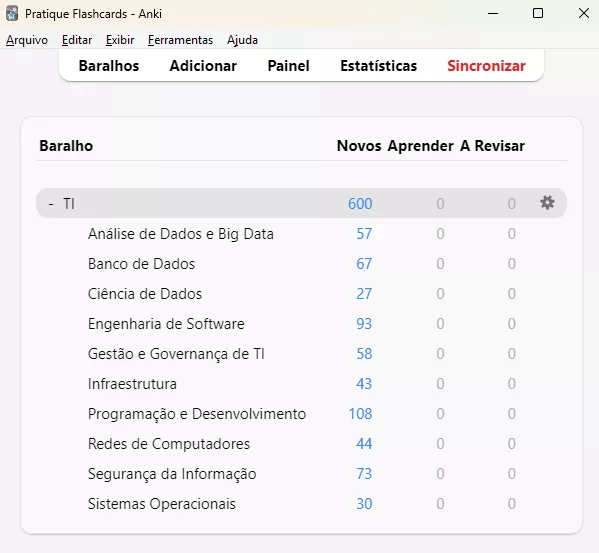This screenshot has width=599, height=553.
Task: Open the Redes de Computadores deck
Action: click(x=168, y=444)
